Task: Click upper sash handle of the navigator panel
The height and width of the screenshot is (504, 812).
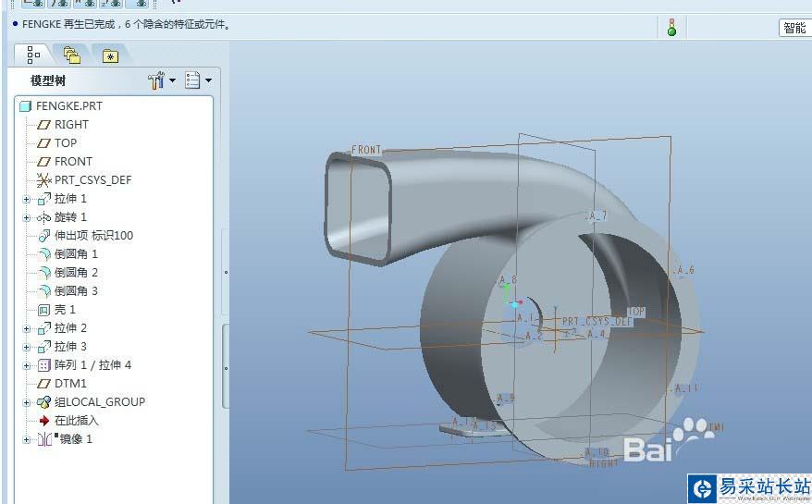Action: point(226,272)
